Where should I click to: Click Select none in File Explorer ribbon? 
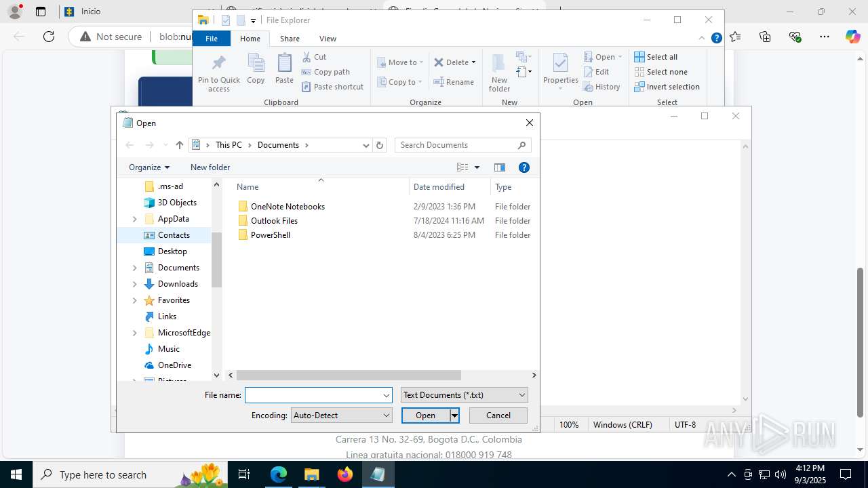tap(660, 72)
